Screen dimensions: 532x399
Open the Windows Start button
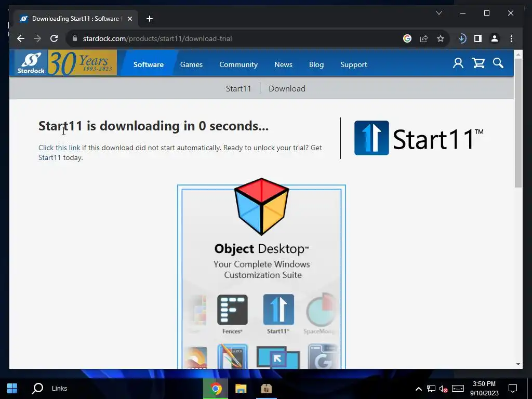[12, 389]
